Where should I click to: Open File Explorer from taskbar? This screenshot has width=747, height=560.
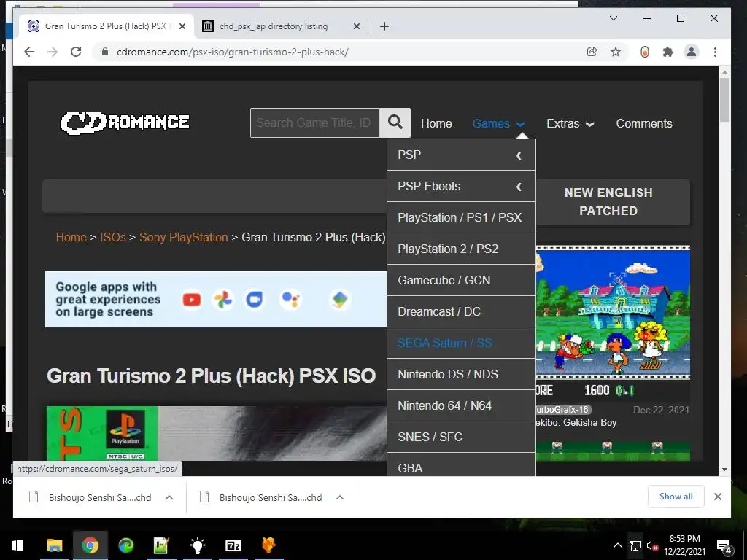point(54,545)
